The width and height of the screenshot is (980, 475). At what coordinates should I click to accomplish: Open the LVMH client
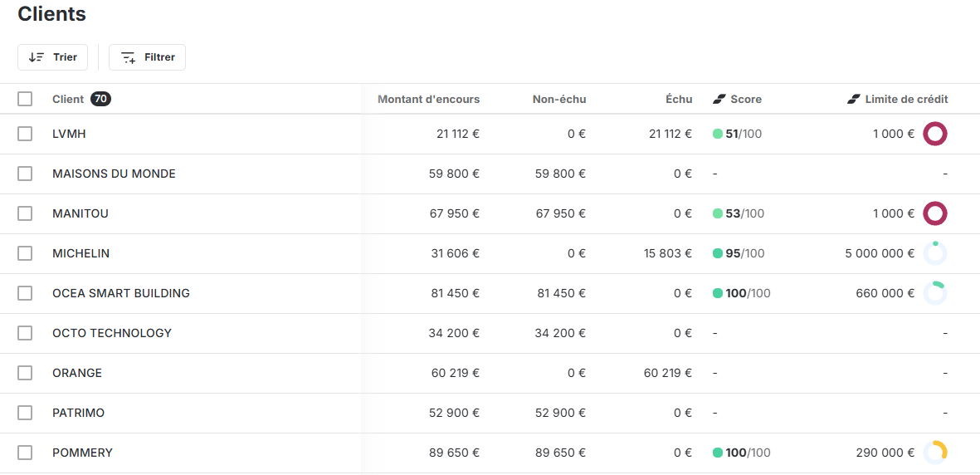tap(70, 134)
